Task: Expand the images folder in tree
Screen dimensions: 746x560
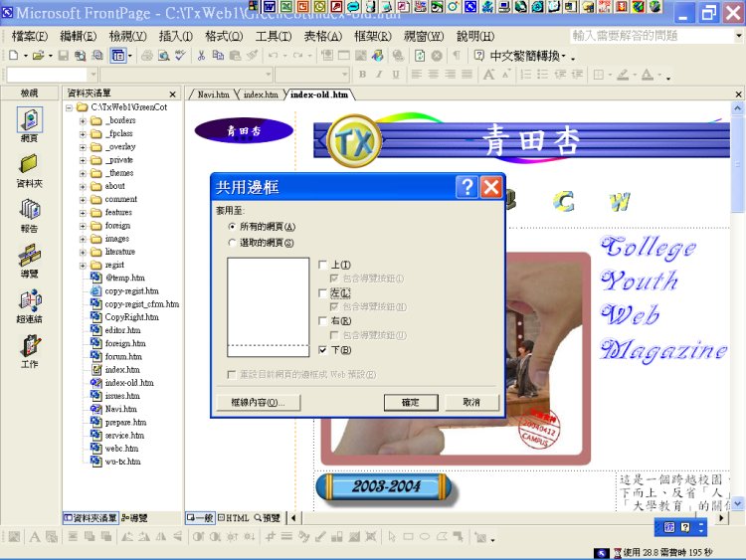Action: (84, 239)
